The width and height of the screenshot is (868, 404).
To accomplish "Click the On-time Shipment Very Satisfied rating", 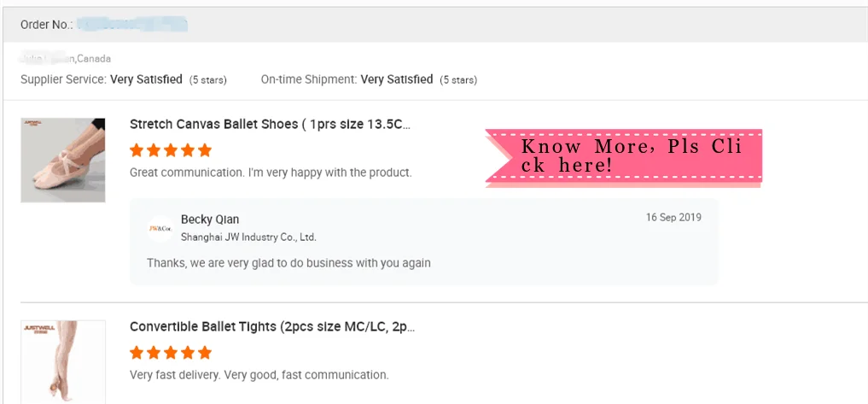I will tap(396, 79).
